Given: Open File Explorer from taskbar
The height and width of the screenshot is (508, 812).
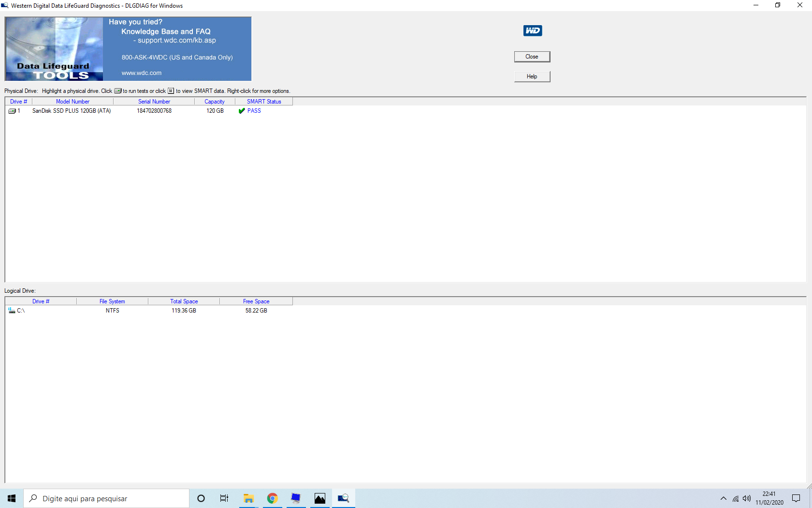Looking at the screenshot, I should 248,498.
